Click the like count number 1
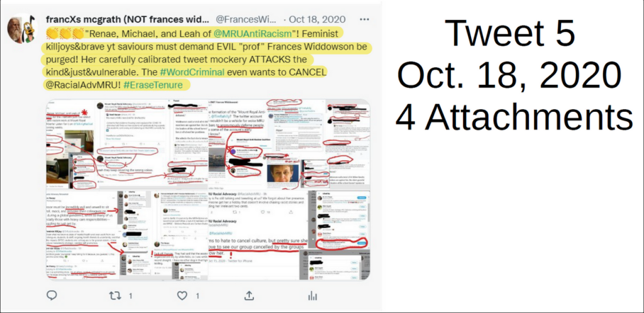This screenshot has width=644, height=313. [x=197, y=296]
